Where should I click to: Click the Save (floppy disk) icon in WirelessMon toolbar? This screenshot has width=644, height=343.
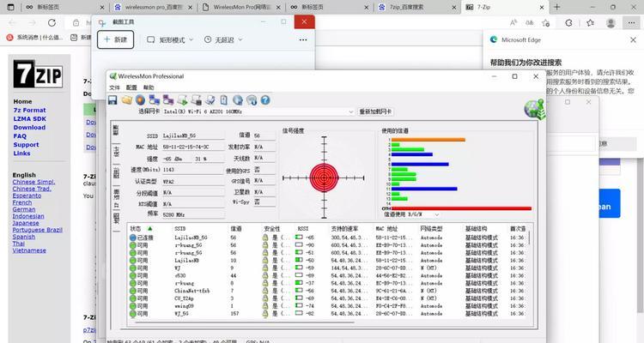[x=112, y=100]
